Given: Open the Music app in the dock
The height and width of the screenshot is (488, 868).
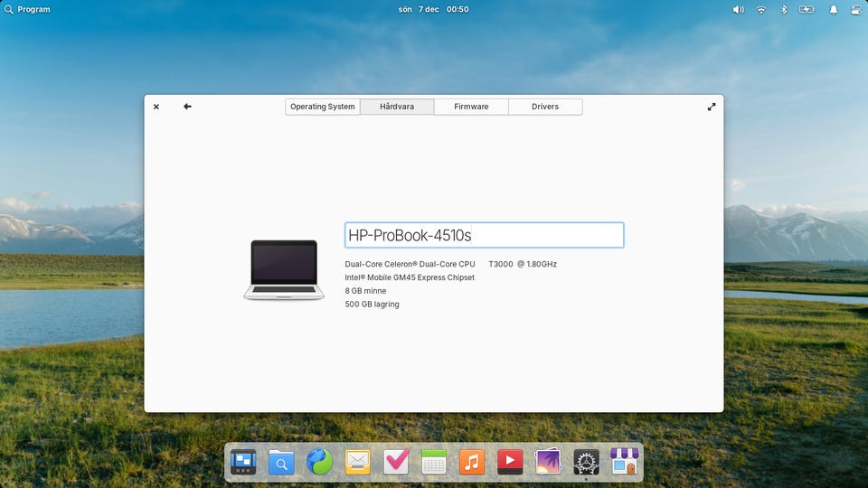Looking at the screenshot, I should (472, 462).
